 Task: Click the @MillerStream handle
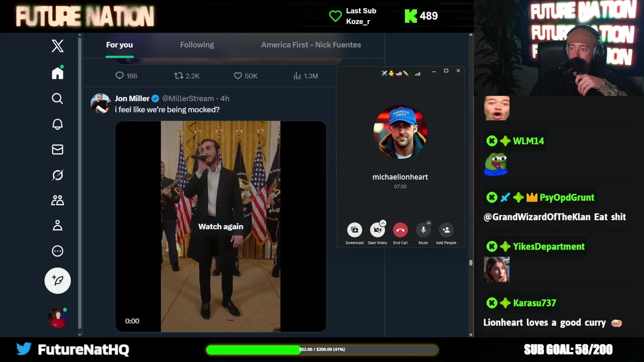click(188, 99)
